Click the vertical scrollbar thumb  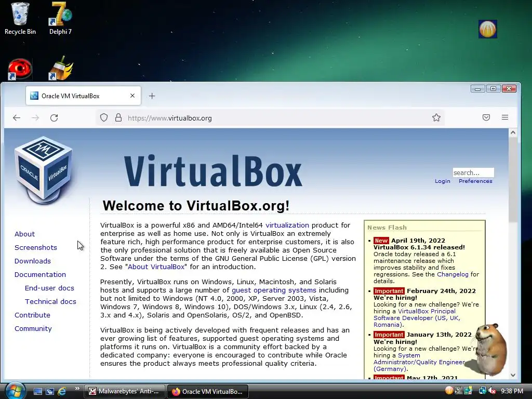(513, 180)
